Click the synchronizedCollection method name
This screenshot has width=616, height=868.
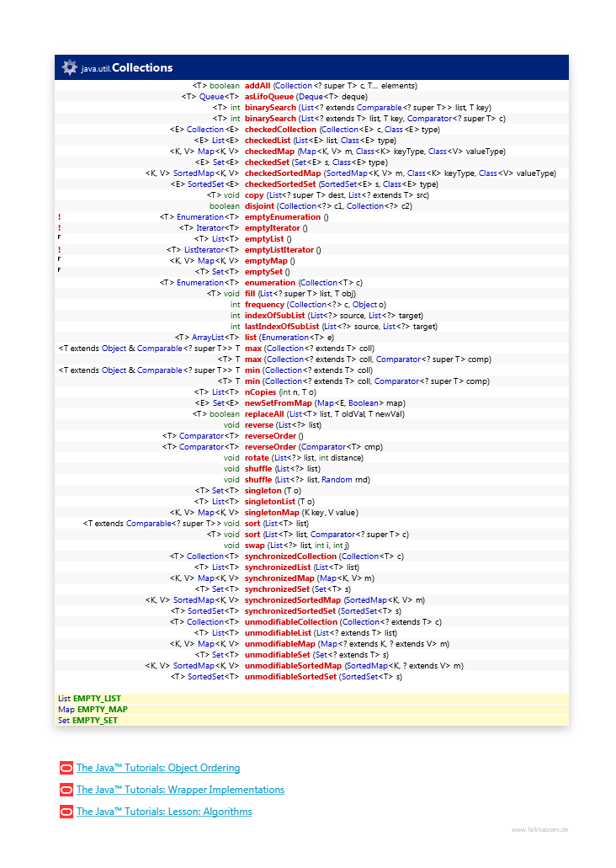290,556
